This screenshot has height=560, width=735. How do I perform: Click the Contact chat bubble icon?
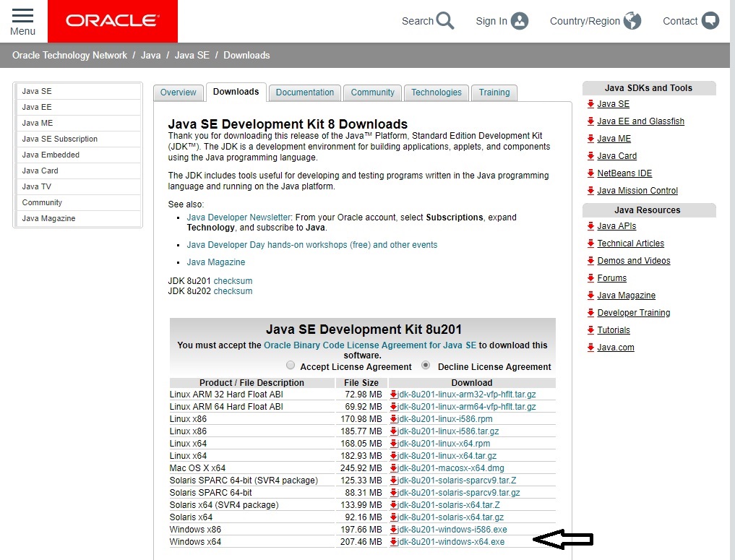pyautogui.click(x=710, y=21)
